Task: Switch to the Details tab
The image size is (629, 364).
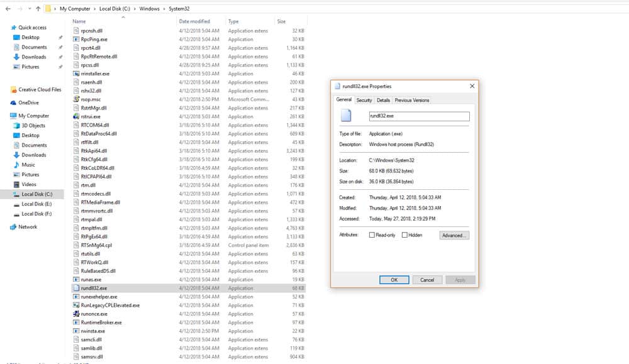Action: tap(383, 99)
